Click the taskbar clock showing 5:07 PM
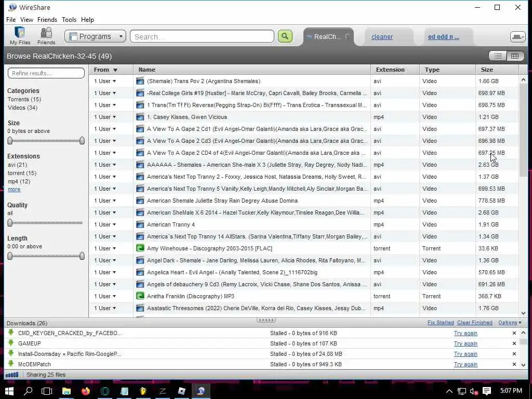Screen dimensions: 532x399 511,391
